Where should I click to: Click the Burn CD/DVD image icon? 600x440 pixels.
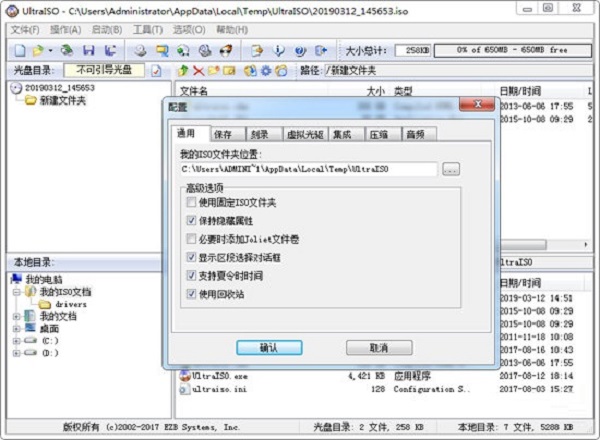click(227, 51)
